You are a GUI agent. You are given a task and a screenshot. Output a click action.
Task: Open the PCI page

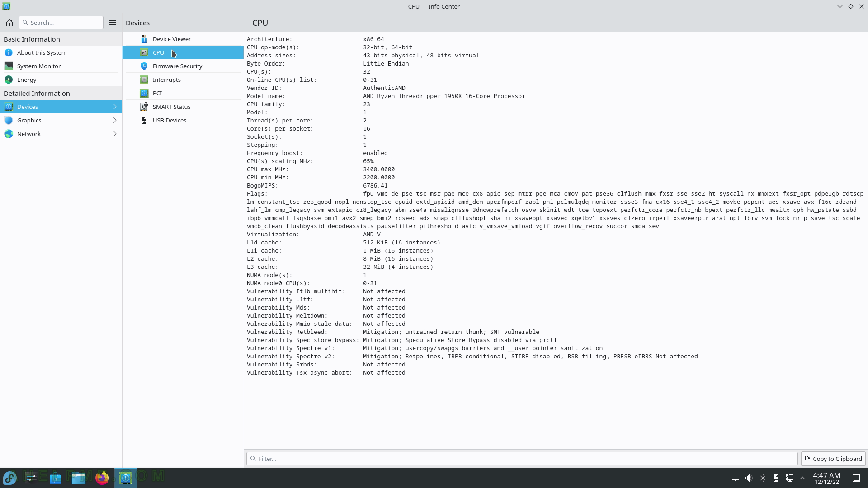point(183,93)
